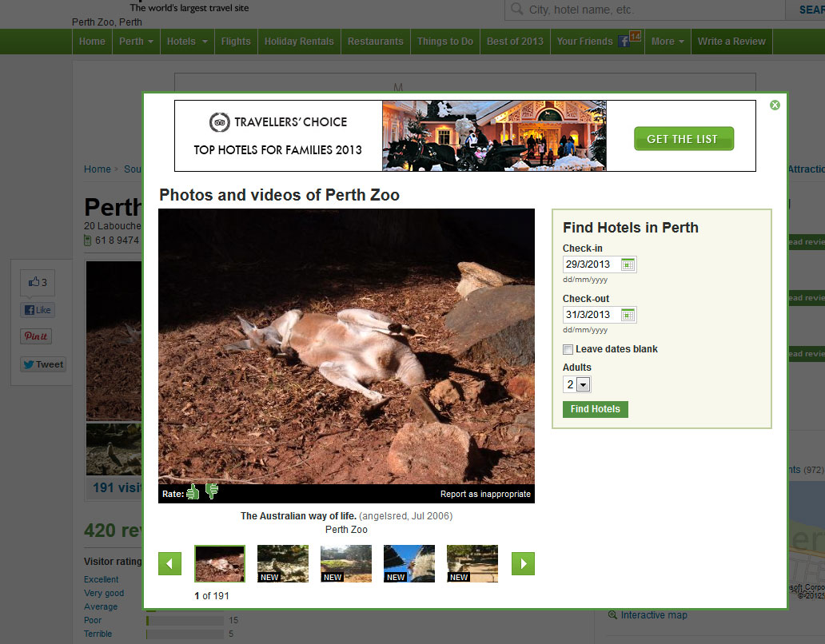The image size is (825, 644).
Task: Open the check-out calendar picker
Action: [628, 314]
